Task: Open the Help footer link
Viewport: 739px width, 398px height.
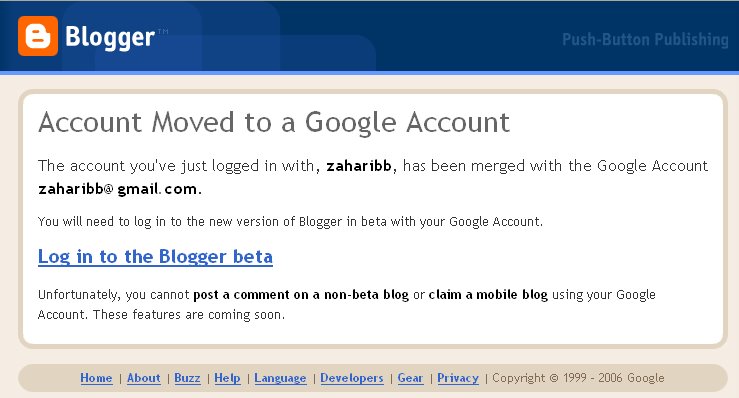Action: click(227, 378)
